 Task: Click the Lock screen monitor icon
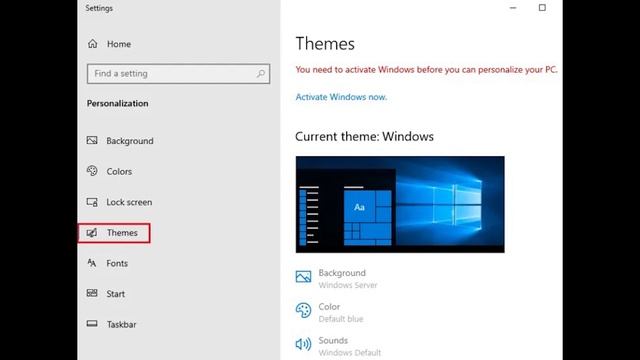tap(92, 202)
